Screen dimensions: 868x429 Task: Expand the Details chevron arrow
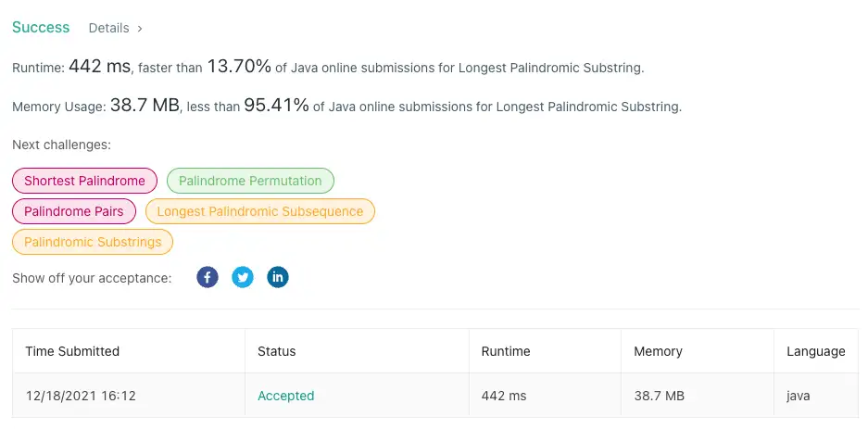pyautogui.click(x=140, y=28)
